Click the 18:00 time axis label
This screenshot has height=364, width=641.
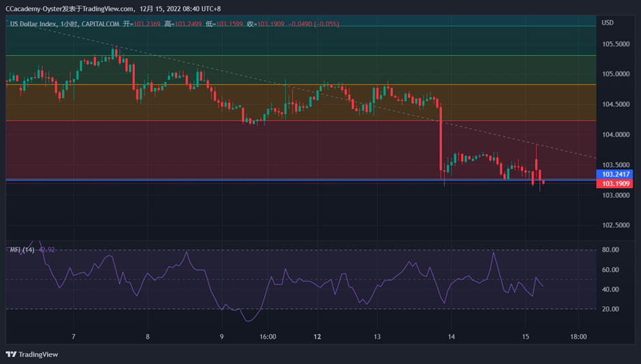(579, 337)
